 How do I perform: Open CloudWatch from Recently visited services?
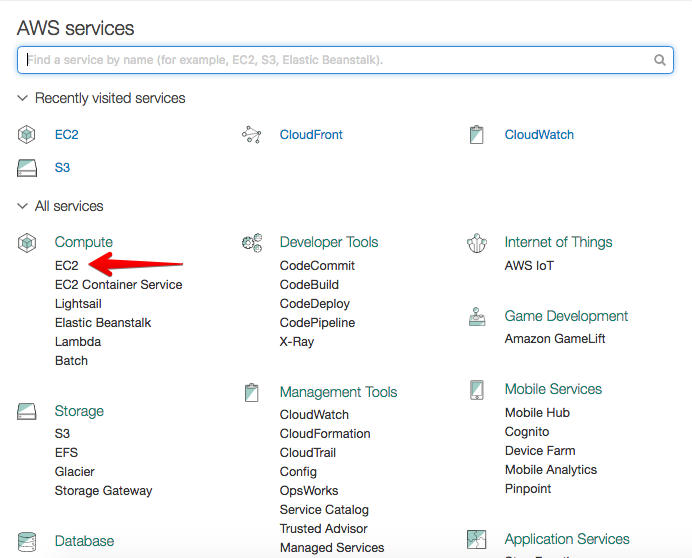click(539, 134)
